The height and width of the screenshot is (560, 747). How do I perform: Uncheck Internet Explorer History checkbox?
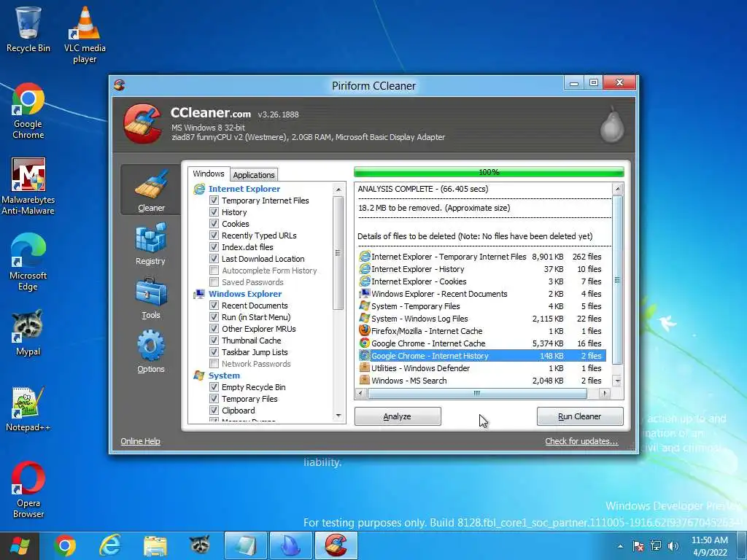coord(214,212)
